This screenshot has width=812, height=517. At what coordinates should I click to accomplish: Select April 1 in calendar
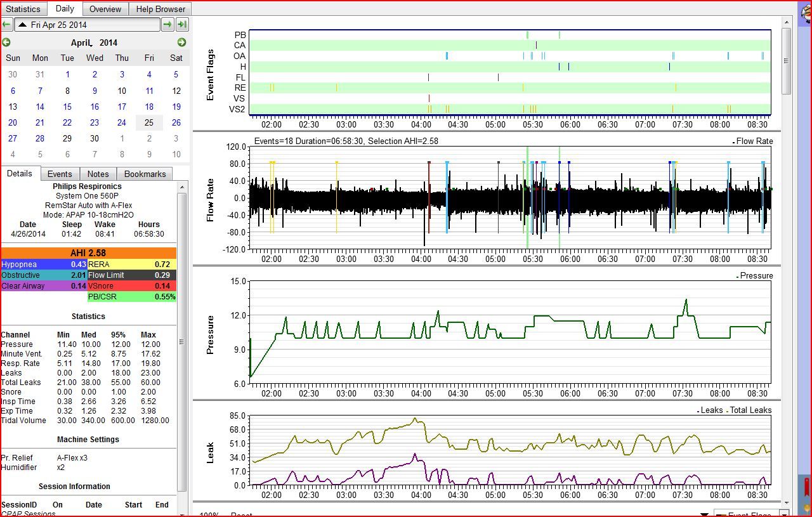pos(67,74)
